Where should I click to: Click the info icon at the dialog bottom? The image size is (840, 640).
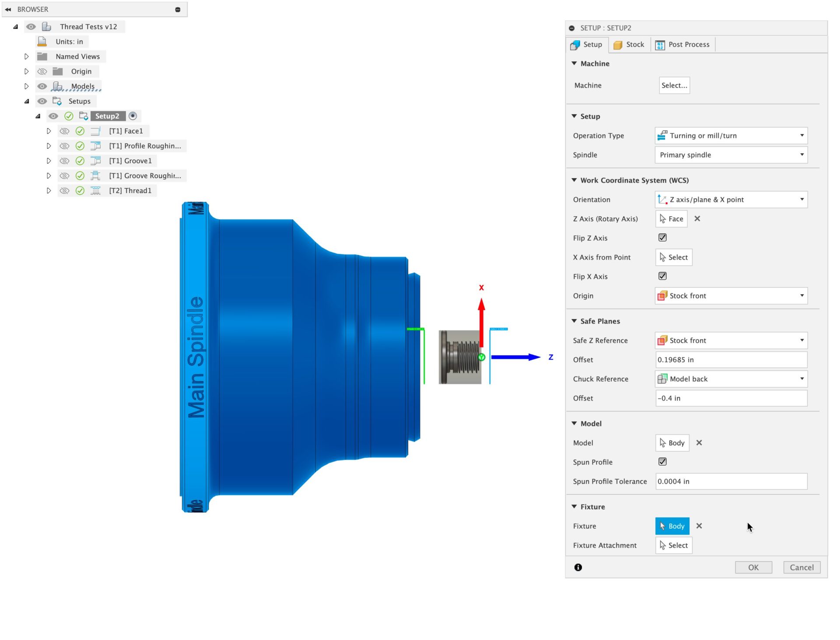click(578, 567)
